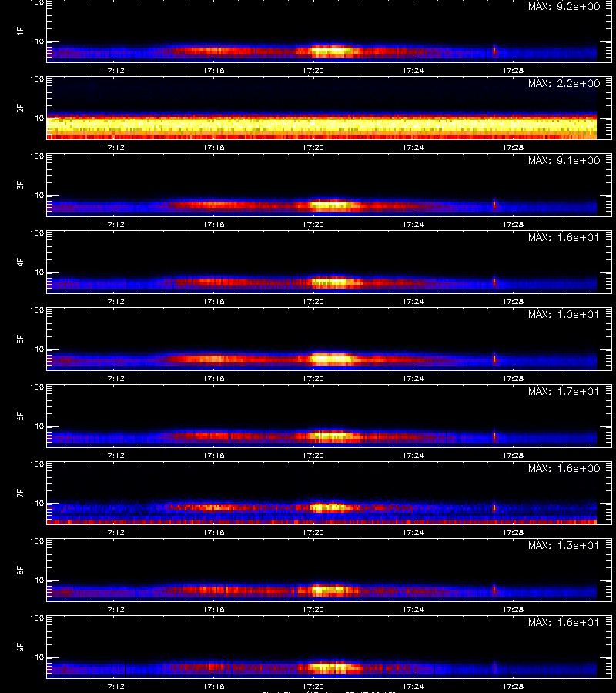616x693 pixels.
Task: Click the 17:24 tick label under panel 7F
Action: coord(413,532)
